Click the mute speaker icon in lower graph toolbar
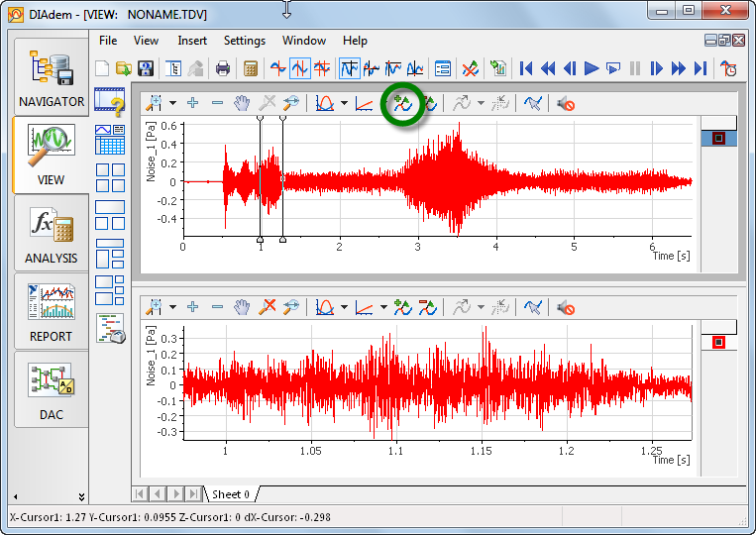Viewport: 756px width, 535px height. point(566,308)
